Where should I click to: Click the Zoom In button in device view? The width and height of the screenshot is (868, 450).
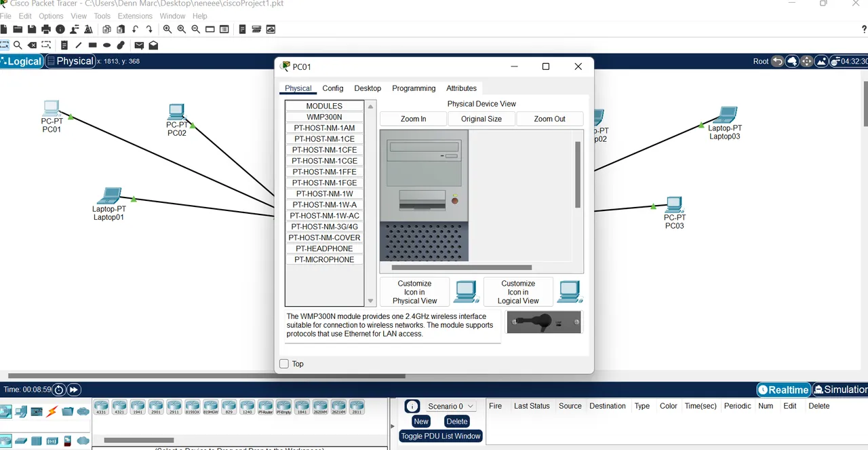(413, 119)
